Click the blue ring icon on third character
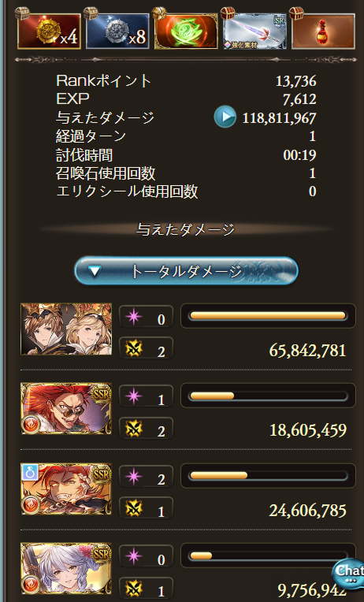 click(x=30, y=472)
